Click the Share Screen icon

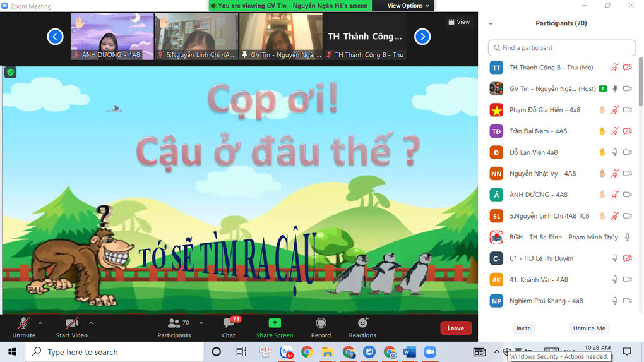tap(274, 323)
